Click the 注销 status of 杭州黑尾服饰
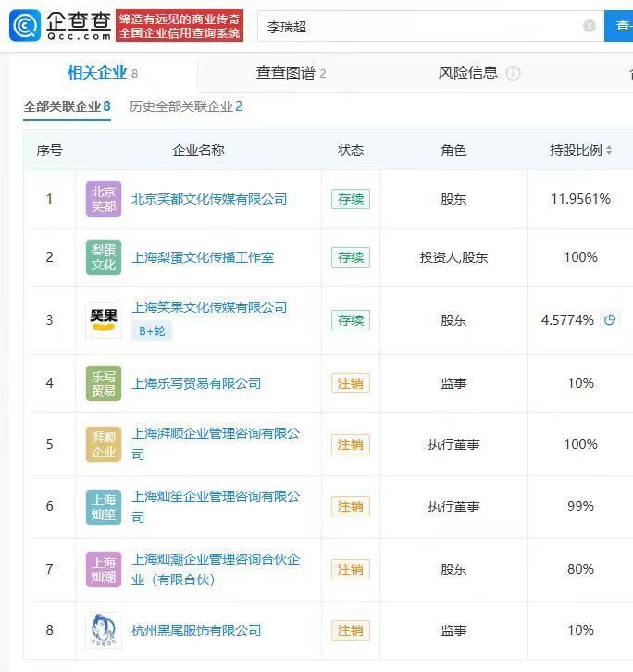633x672 pixels. point(351,630)
